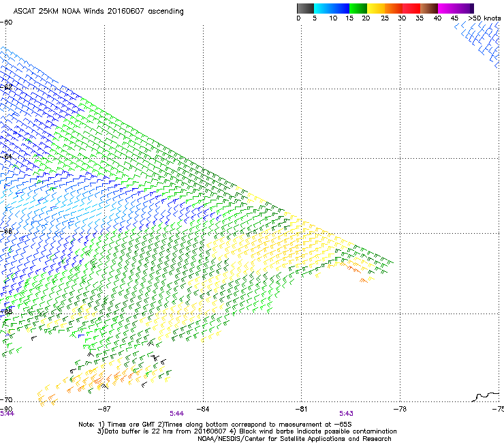Click the brown 35-40 knots legend segment
504x443 pixels.
click(x=429, y=8)
